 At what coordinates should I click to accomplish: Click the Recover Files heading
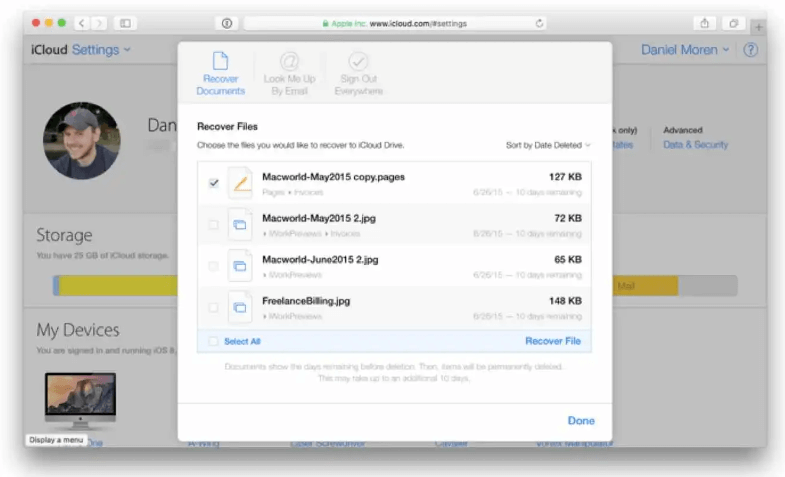(x=227, y=127)
